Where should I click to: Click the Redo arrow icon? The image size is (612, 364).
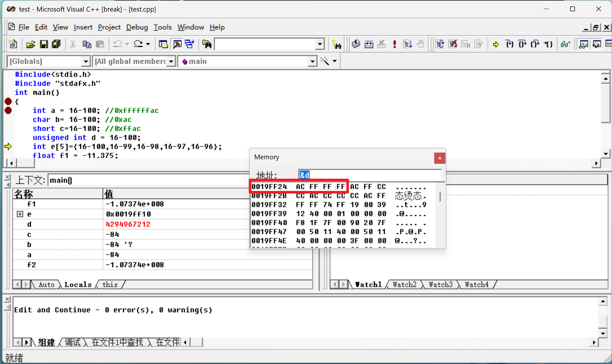click(x=138, y=44)
